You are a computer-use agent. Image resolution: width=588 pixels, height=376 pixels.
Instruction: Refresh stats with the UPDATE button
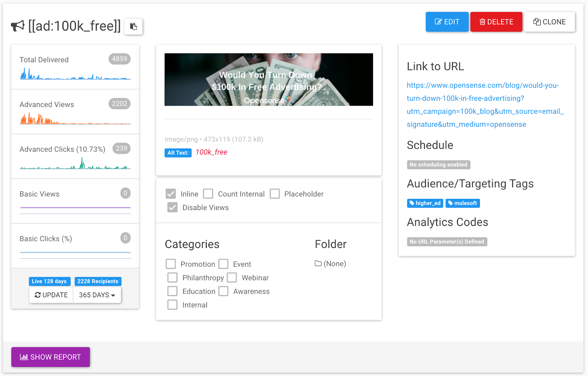coord(51,295)
